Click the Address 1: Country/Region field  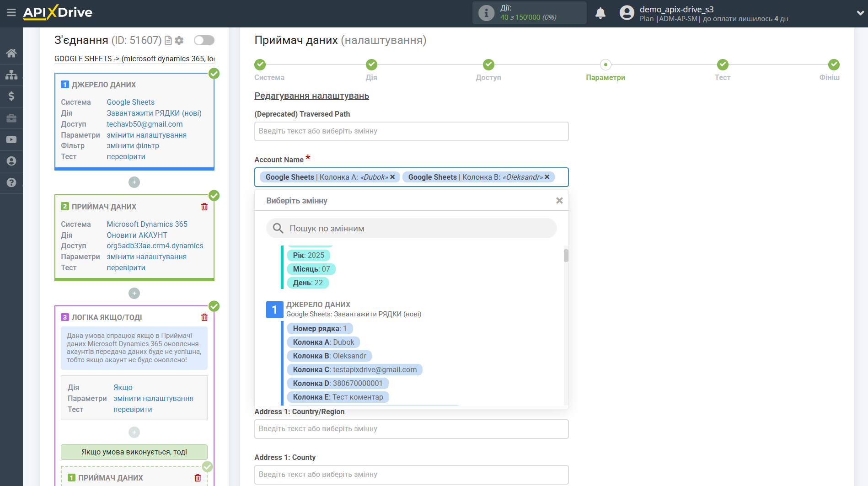411,429
